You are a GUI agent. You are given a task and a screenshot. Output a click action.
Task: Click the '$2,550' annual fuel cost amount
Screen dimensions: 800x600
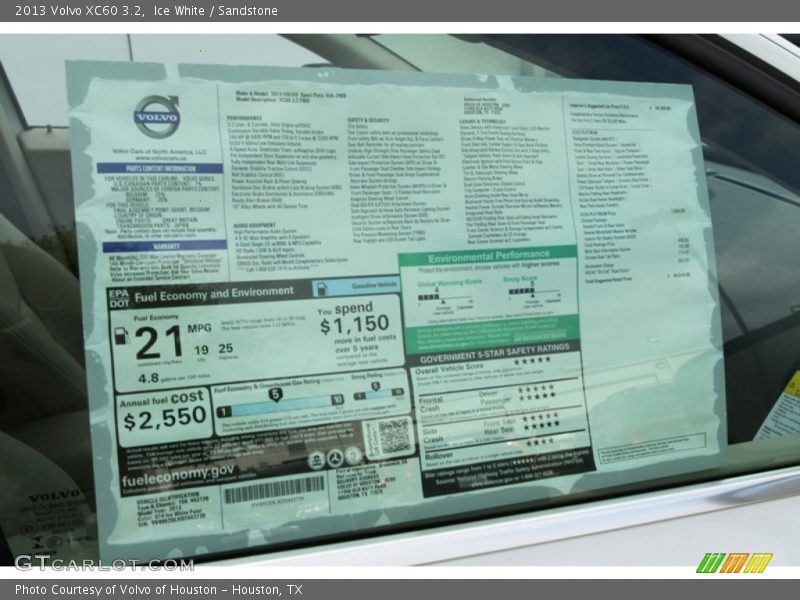[x=165, y=419]
